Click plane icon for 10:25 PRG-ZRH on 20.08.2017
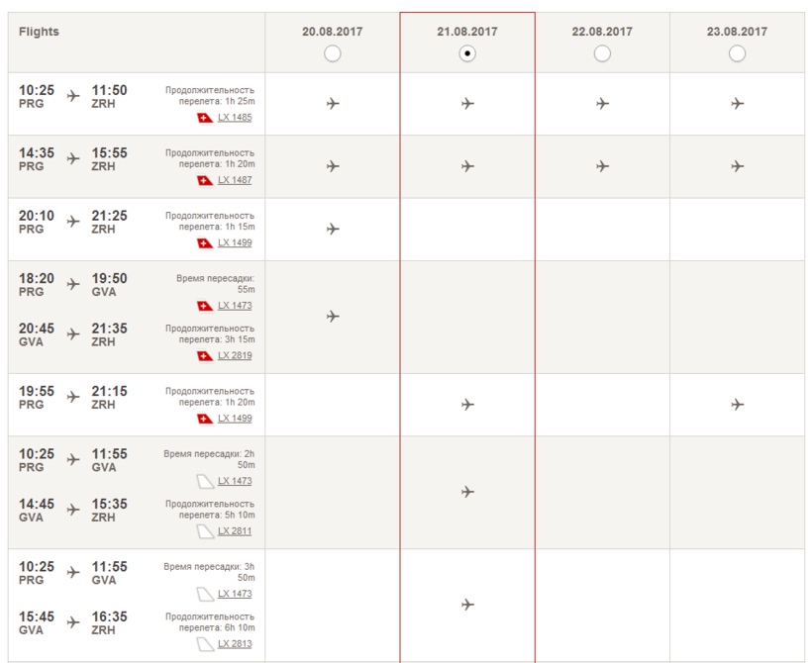Screen dimensions: 812x663 coord(333,104)
